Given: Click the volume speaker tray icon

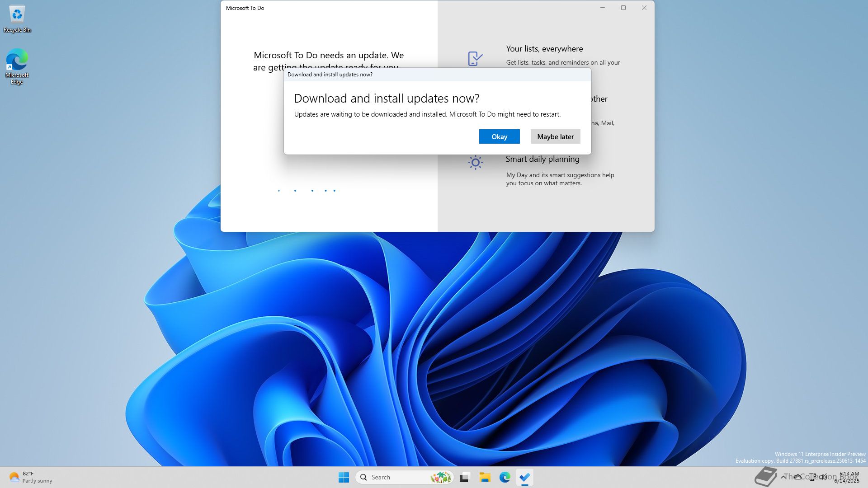Looking at the screenshot, I should point(823,477).
